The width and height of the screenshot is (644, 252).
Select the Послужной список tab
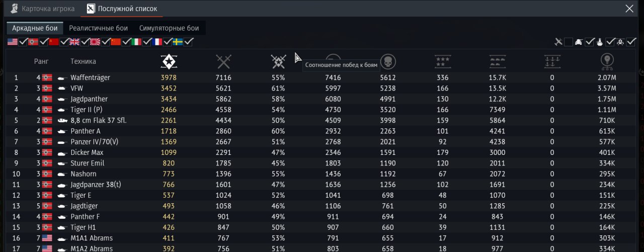pos(122,9)
